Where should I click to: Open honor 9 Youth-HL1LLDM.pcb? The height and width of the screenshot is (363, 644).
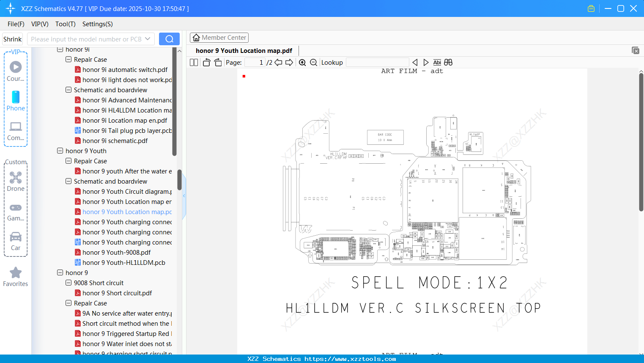point(120,263)
